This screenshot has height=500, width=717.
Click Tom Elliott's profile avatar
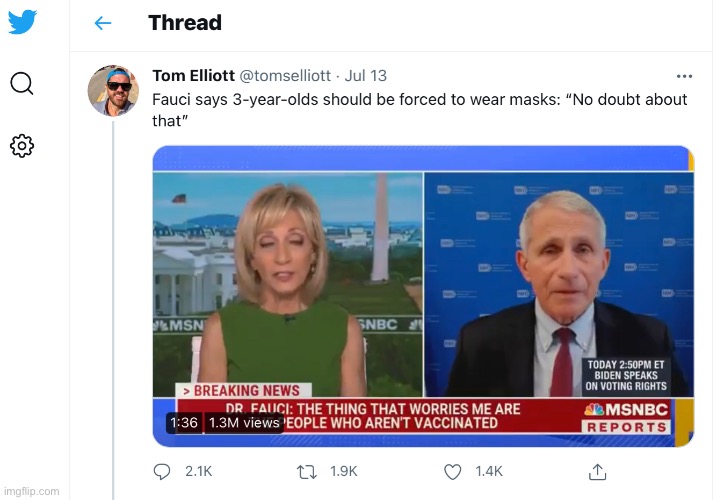pyautogui.click(x=113, y=91)
